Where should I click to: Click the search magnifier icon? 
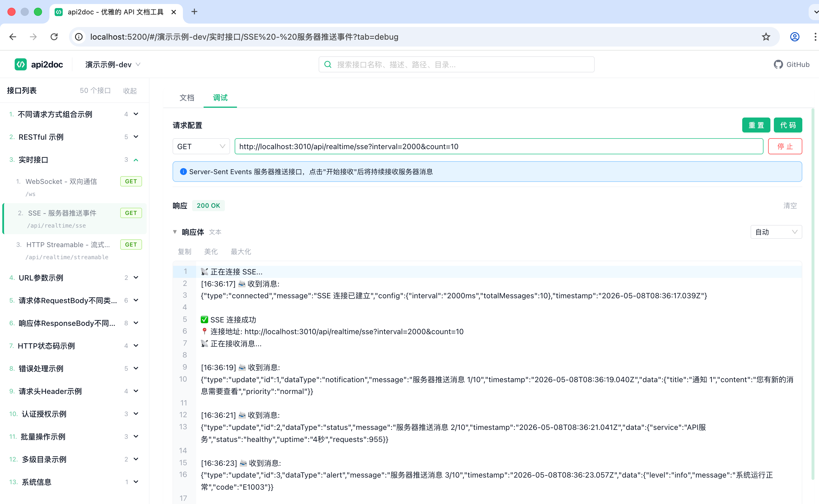[x=328, y=64]
